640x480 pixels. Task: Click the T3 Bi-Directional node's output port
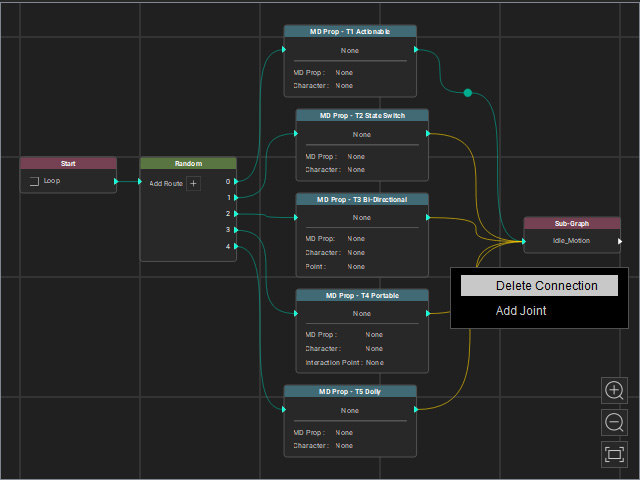tap(428, 218)
